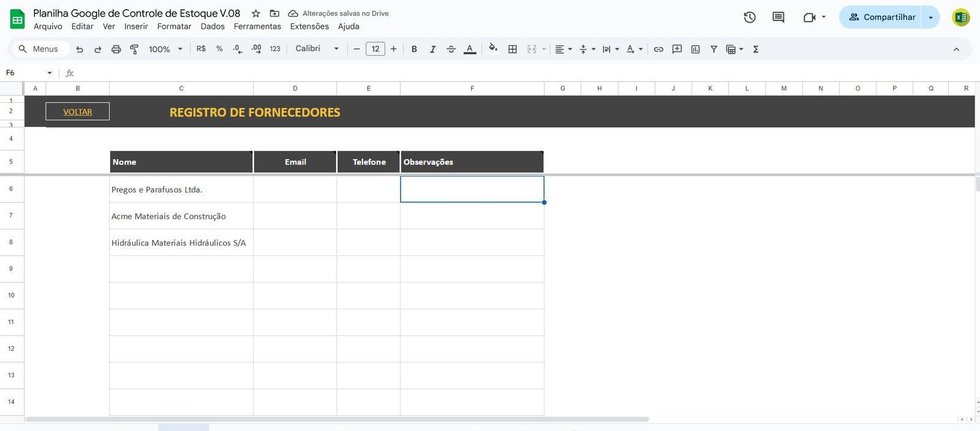Toggle italic formatting

pyautogui.click(x=432, y=49)
